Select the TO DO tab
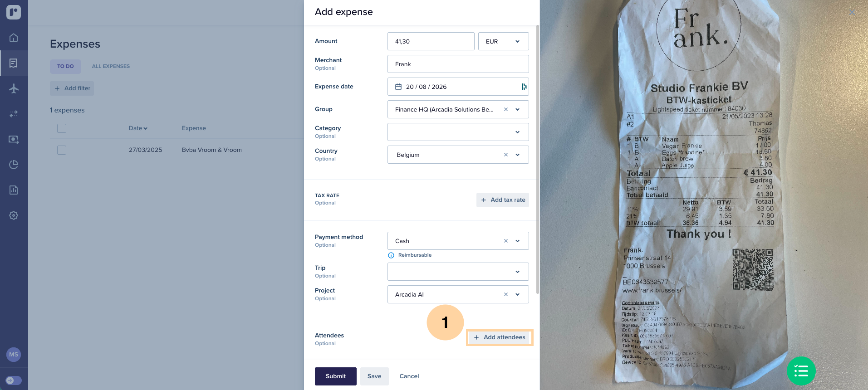This screenshot has height=390, width=868. [x=65, y=66]
